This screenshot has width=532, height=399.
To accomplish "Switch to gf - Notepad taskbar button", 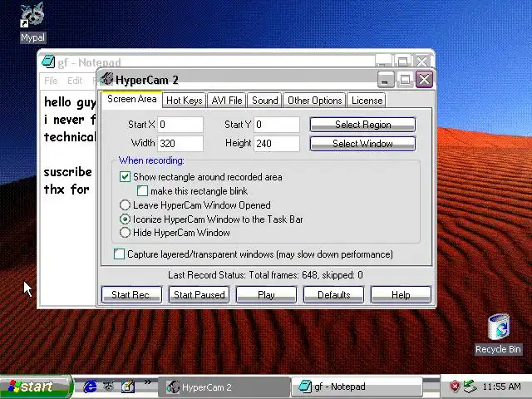I will click(x=357, y=387).
